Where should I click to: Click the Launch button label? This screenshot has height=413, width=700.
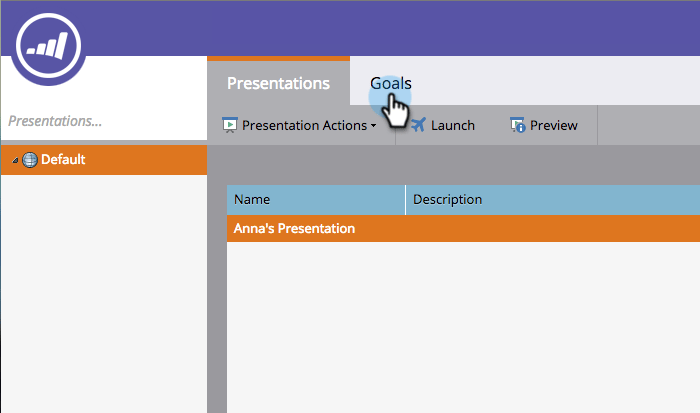point(452,125)
